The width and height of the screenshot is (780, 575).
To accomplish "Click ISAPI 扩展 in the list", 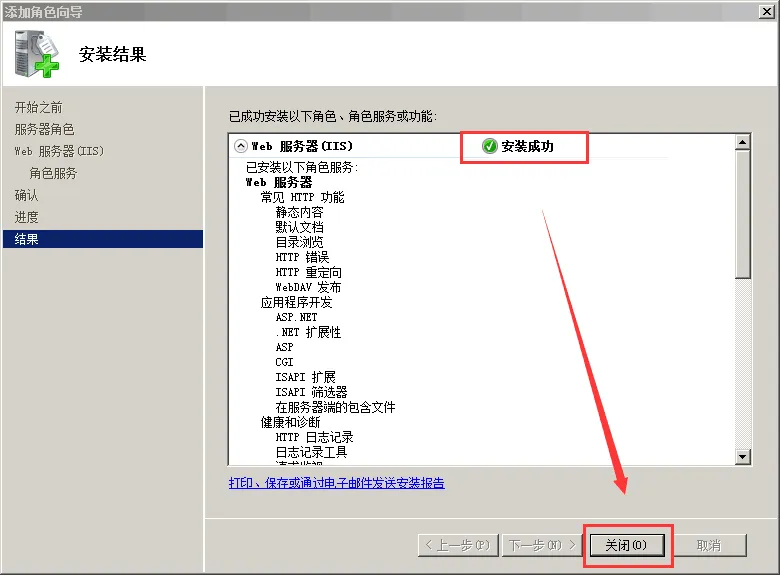I will point(305,377).
